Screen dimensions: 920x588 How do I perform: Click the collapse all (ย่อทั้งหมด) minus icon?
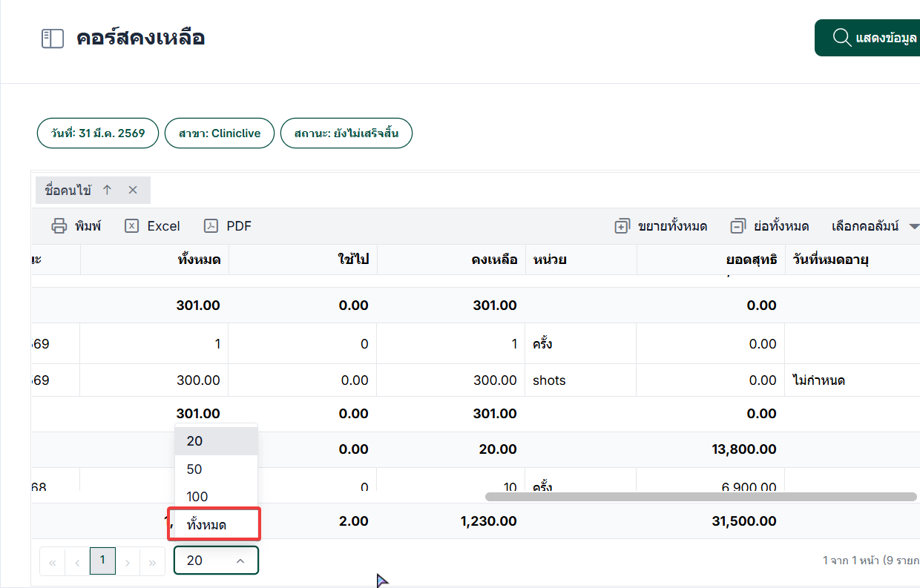tap(737, 226)
